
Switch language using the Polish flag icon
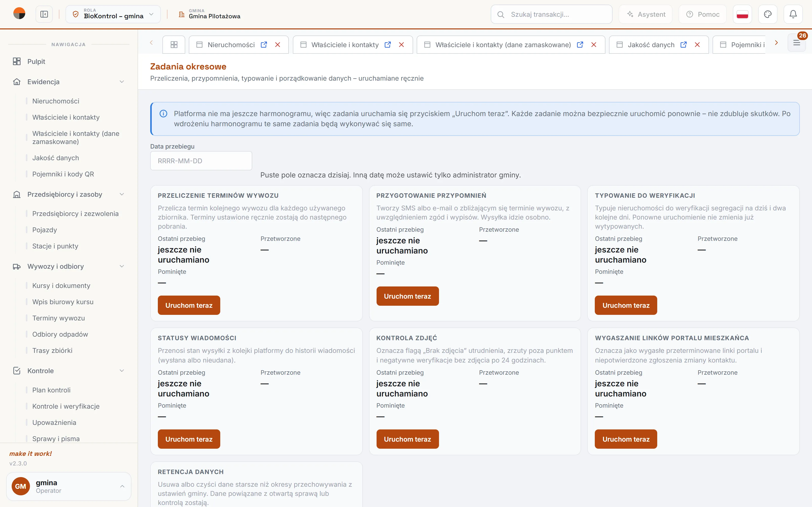[x=742, y=14]
